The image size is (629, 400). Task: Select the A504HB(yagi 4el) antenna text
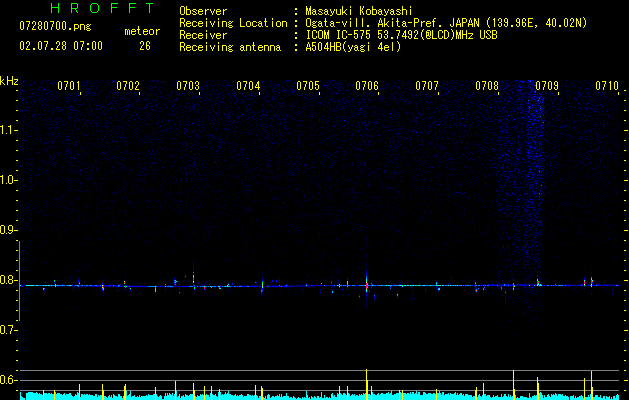click(x=353, y=47)
